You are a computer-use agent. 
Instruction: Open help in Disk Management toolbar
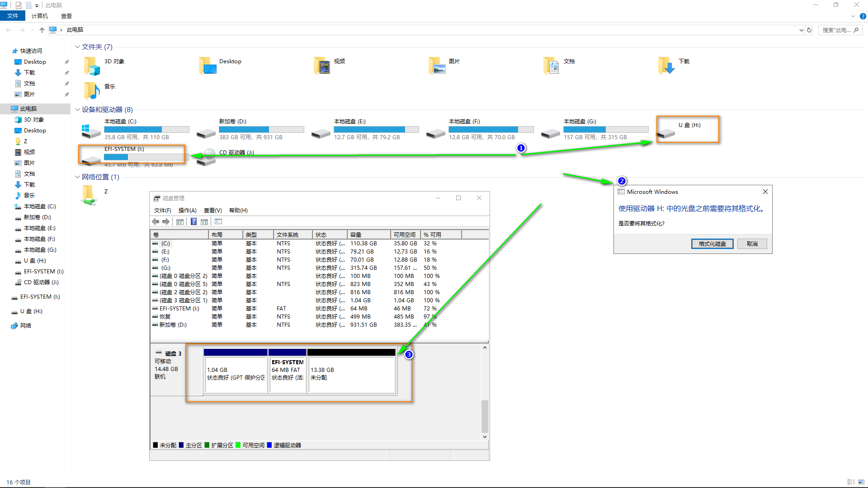coord(193,221)
